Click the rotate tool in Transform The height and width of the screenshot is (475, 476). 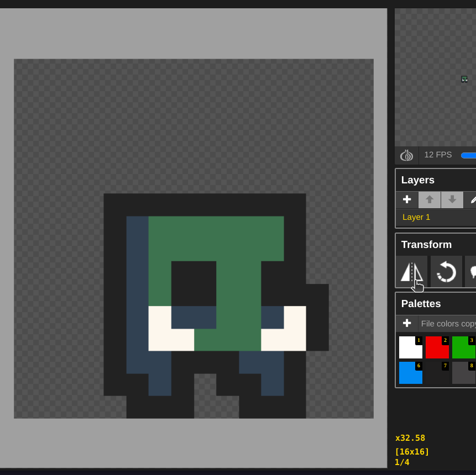click(x=446, y=272)
